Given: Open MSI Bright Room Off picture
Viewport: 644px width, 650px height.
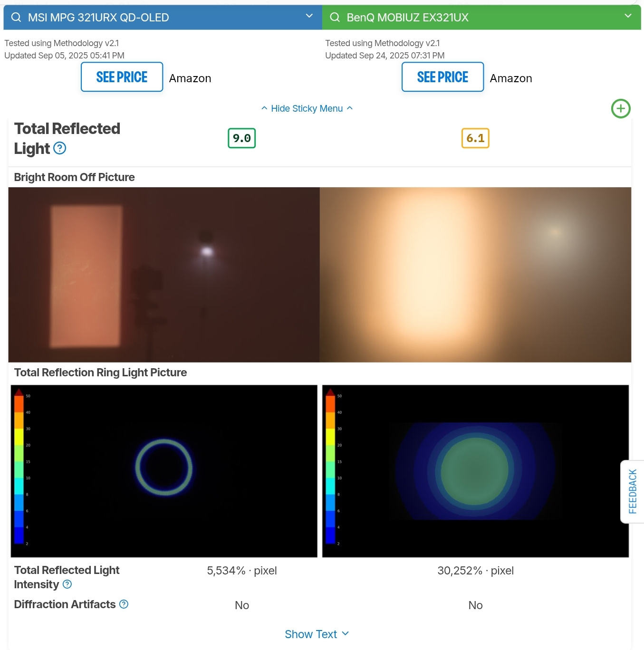Looking at the screenshot, I should click(164, 275).
